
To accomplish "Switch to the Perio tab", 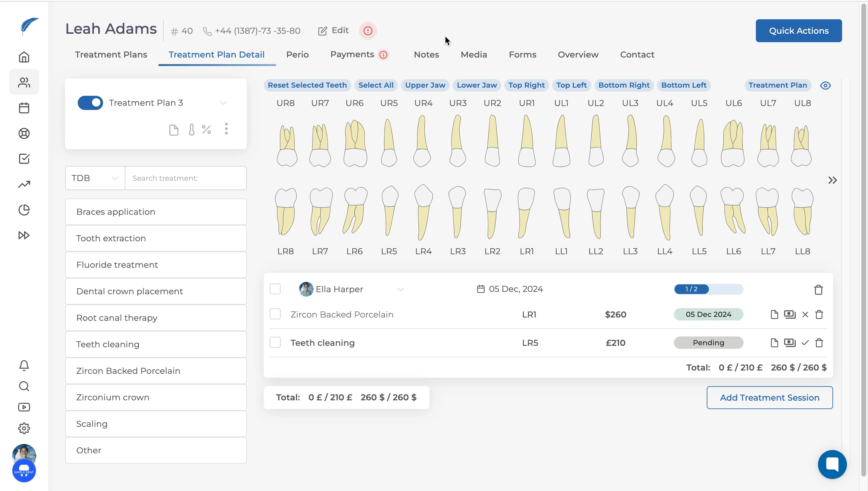I will pyautogui.click(x=297, y=55).
